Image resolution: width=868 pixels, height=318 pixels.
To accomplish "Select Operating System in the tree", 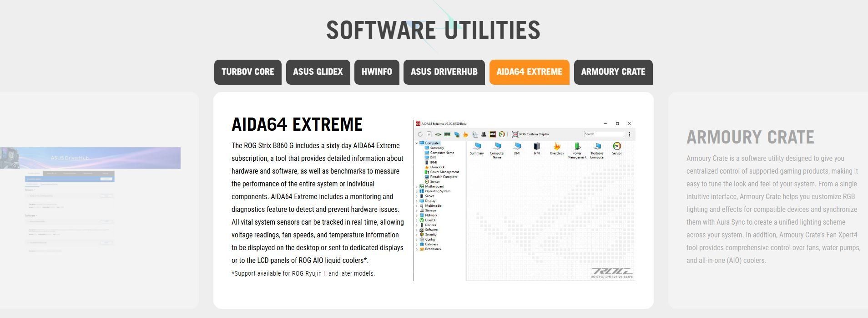I will 437,191.
